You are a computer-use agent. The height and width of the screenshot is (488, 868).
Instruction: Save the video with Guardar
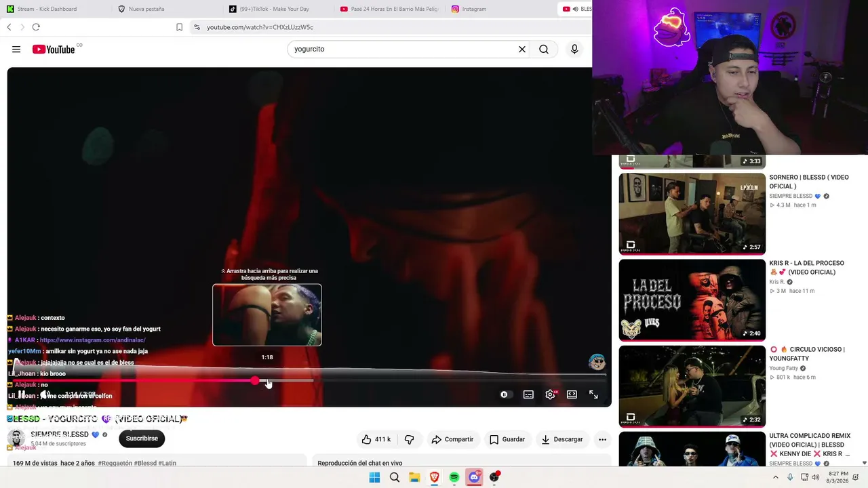pos(507,439)
